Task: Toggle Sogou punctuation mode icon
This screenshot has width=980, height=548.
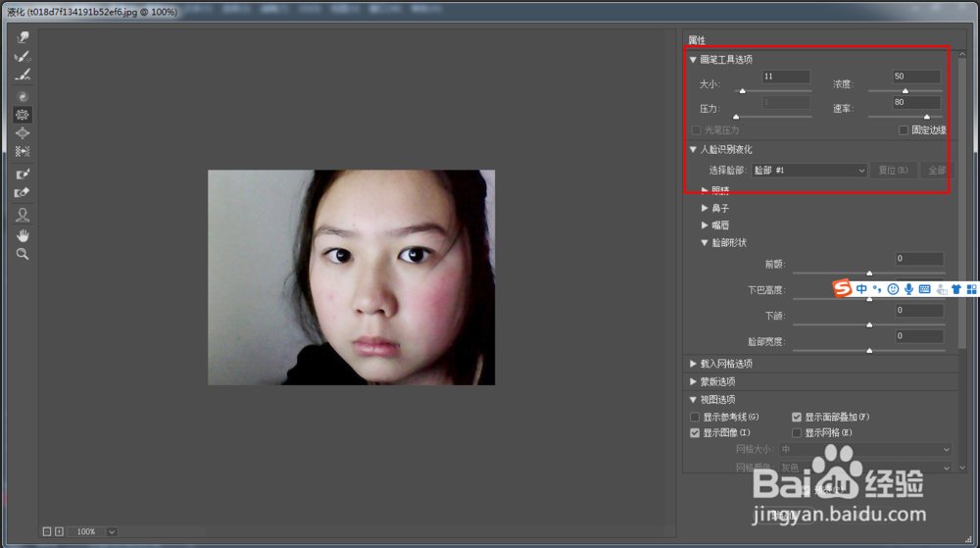Action: pyautogui.click(x=877, y=288)
